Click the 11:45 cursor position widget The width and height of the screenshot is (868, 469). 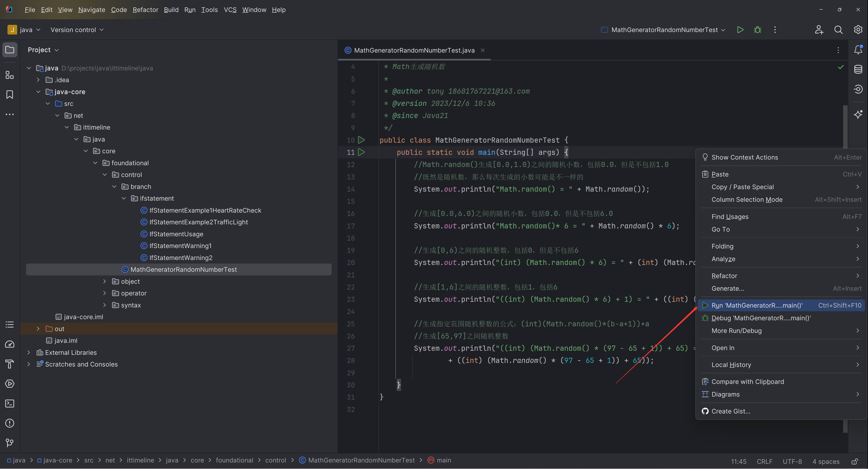click(739, 461)
